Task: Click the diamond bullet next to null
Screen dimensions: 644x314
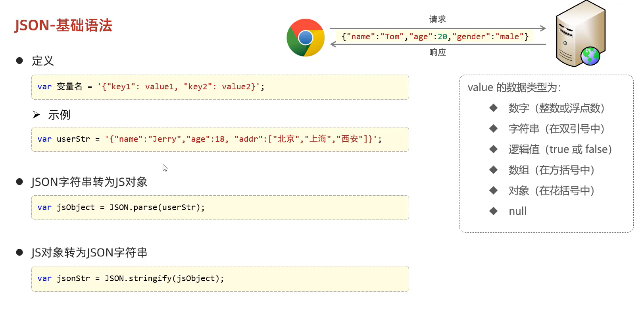Action: click(493, 211)
